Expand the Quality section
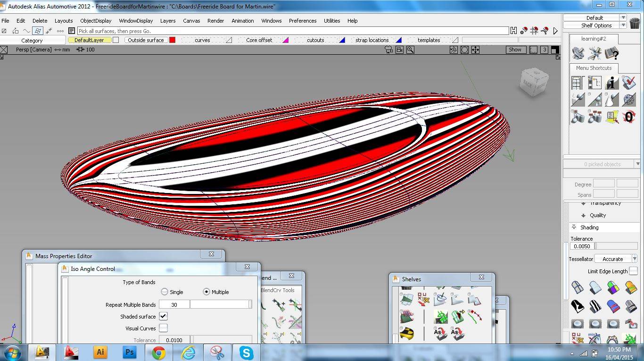The image size is (644, 361). point(597,215)
